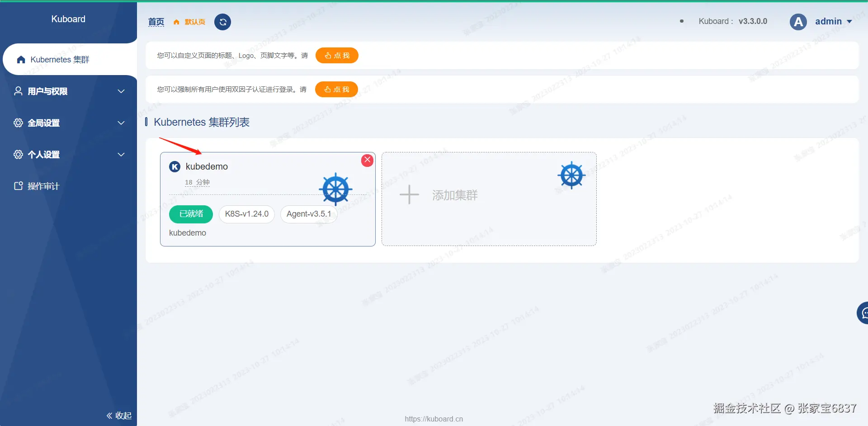The width and height of the screenshot is (868, 426).
Task: Click the Agent-v3.5.1 version tag
Action: point(309,214)
